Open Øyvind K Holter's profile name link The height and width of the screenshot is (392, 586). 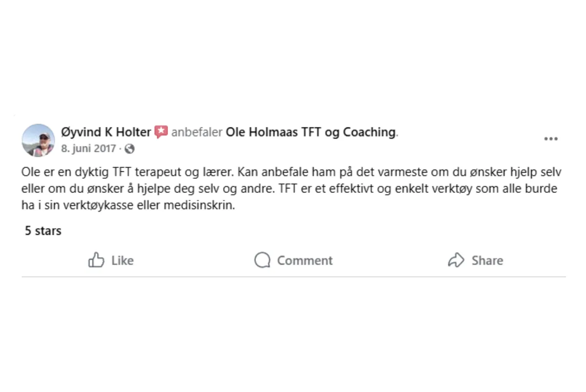point(106,132)
